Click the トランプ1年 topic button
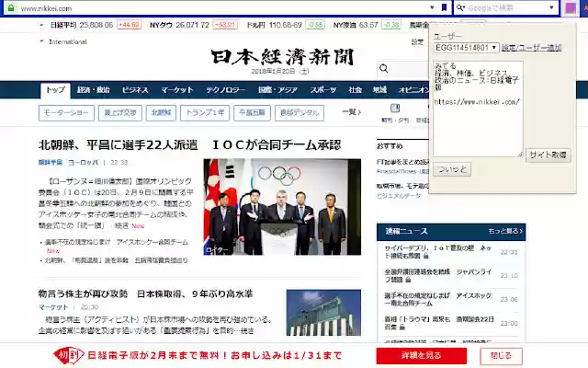The width and height of the screenshot is (588, 368). (205, 112)
